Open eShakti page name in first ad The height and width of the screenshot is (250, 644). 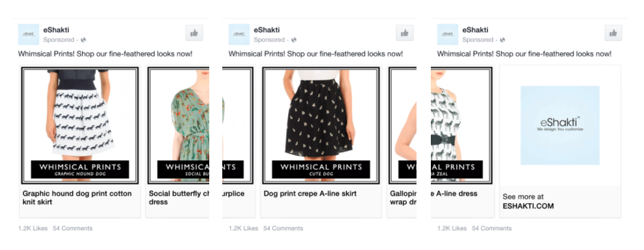point(56,30)
